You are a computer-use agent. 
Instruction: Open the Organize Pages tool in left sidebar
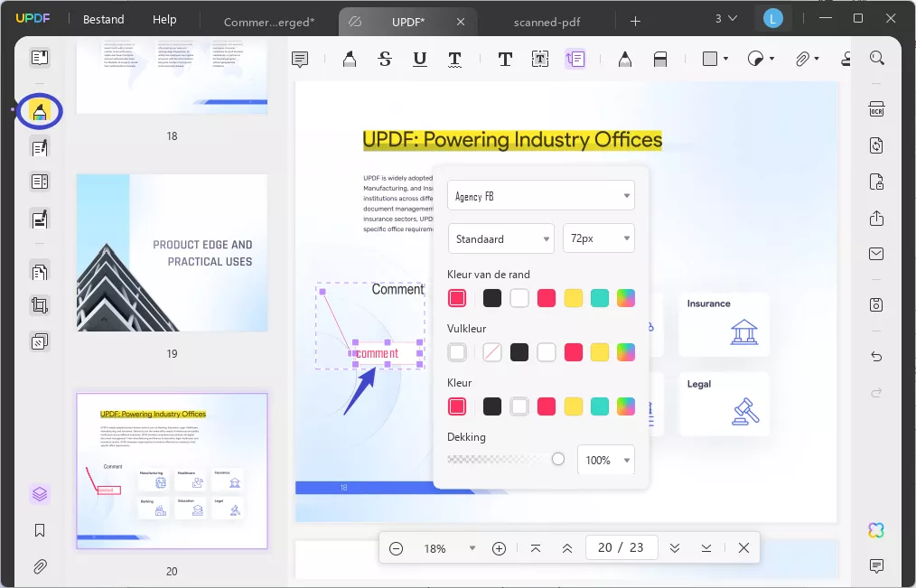pyautogui.click(x=40, y=272)
